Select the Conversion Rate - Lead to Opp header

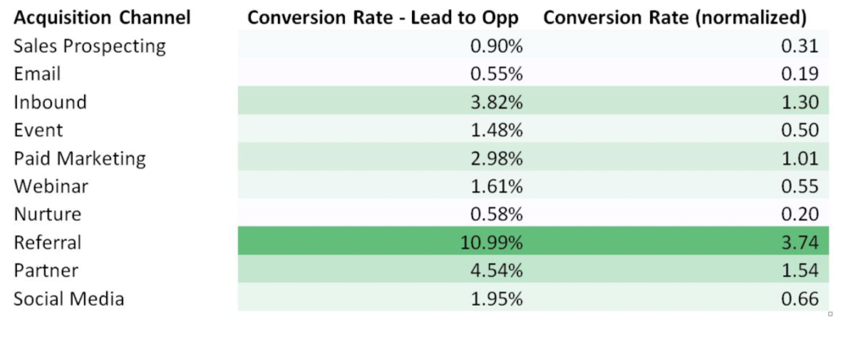coord(383,18)
